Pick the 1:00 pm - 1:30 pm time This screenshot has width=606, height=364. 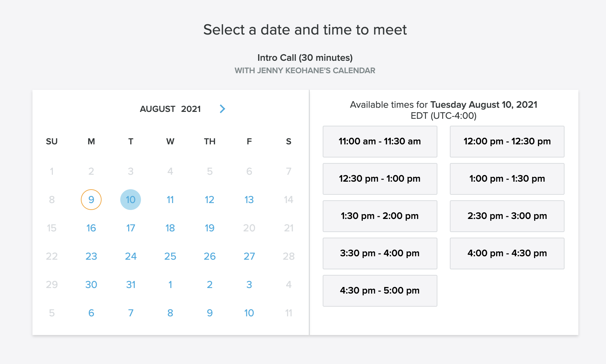506,179
